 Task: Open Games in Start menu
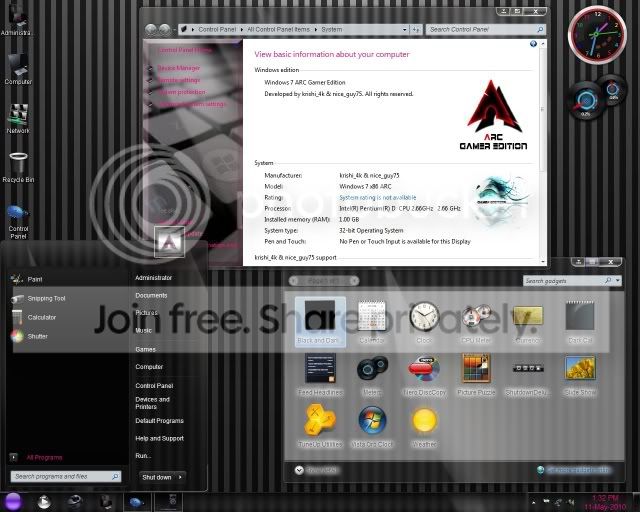[x=146, y=349]
